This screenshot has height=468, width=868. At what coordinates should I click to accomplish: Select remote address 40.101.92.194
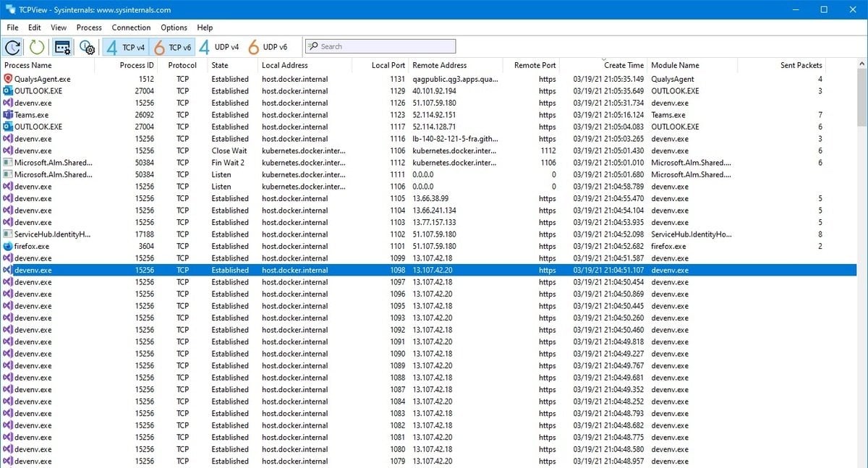(434, 91)
